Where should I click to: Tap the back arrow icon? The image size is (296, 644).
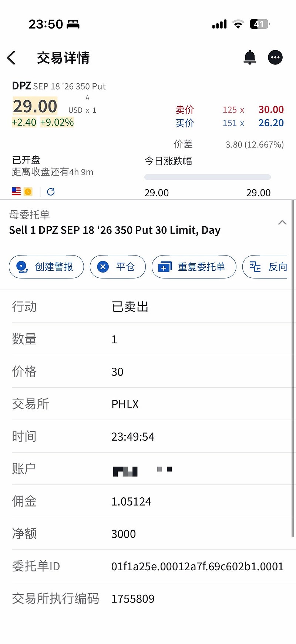[x=11, y=58]
